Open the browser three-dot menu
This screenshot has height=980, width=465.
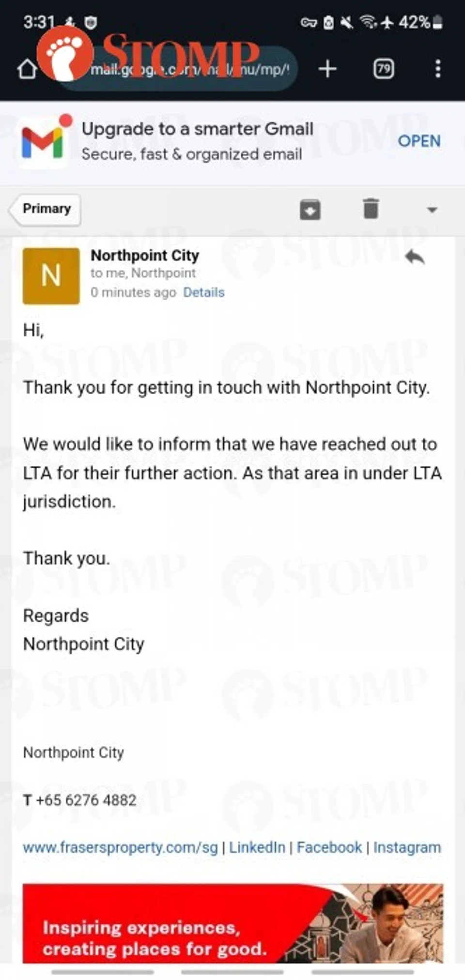(x=437, y=69)
